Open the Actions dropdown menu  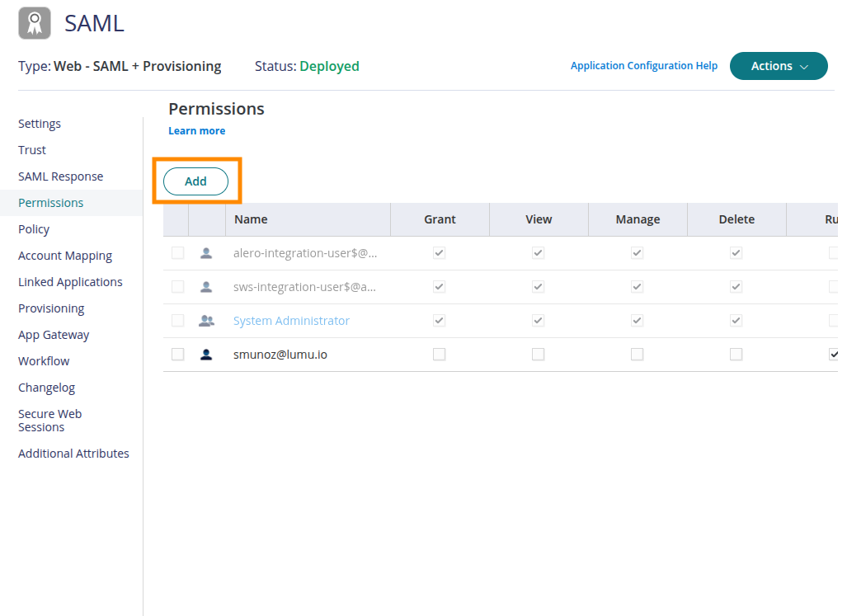coord(779,66)
